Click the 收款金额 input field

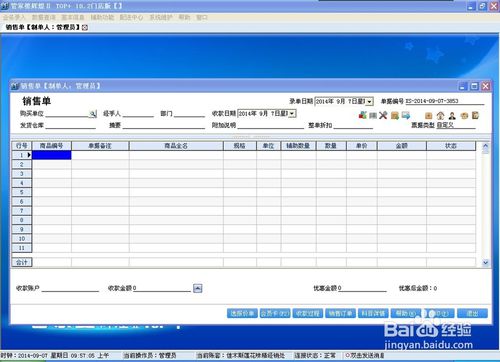point(162,288)
